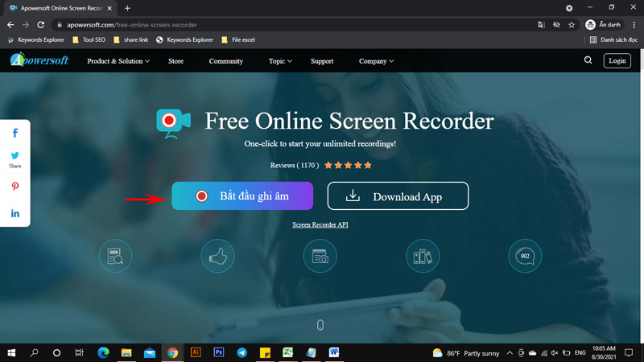Expand the Topic menu
Viewport: 644px width, 362px height.
[280, 61]
